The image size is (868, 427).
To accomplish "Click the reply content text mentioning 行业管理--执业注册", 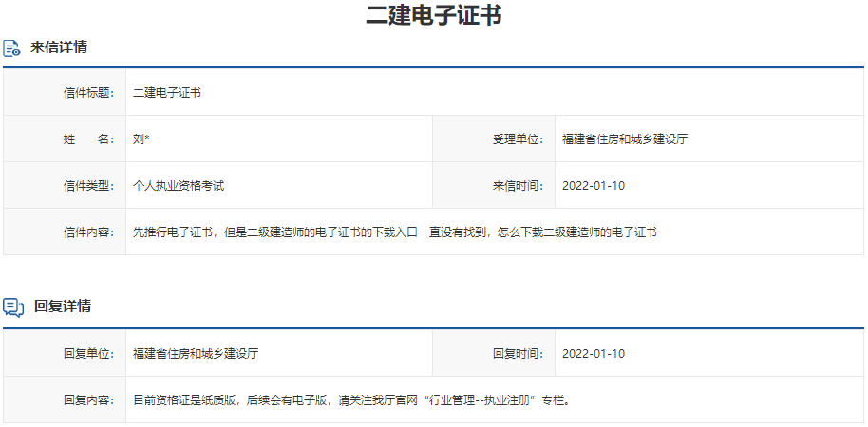I will pos(352,400).
